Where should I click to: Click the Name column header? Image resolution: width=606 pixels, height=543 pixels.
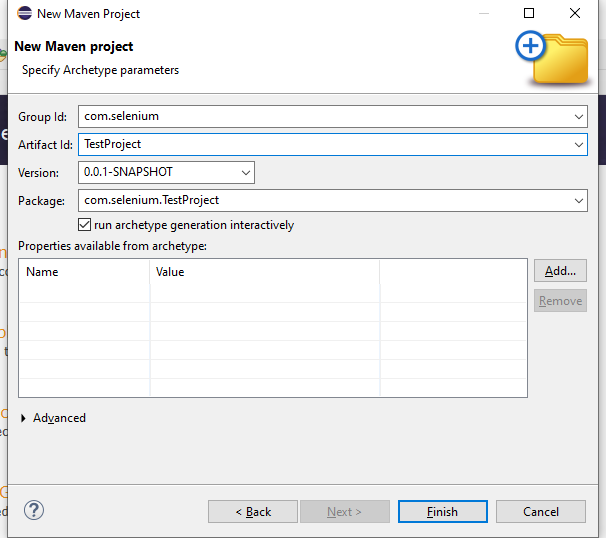pos(84,272)
